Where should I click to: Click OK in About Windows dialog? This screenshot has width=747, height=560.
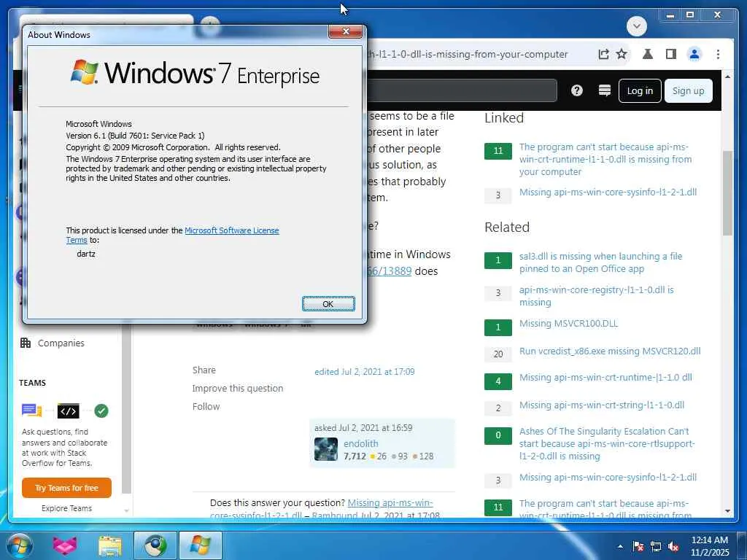(x=328, y=304)
